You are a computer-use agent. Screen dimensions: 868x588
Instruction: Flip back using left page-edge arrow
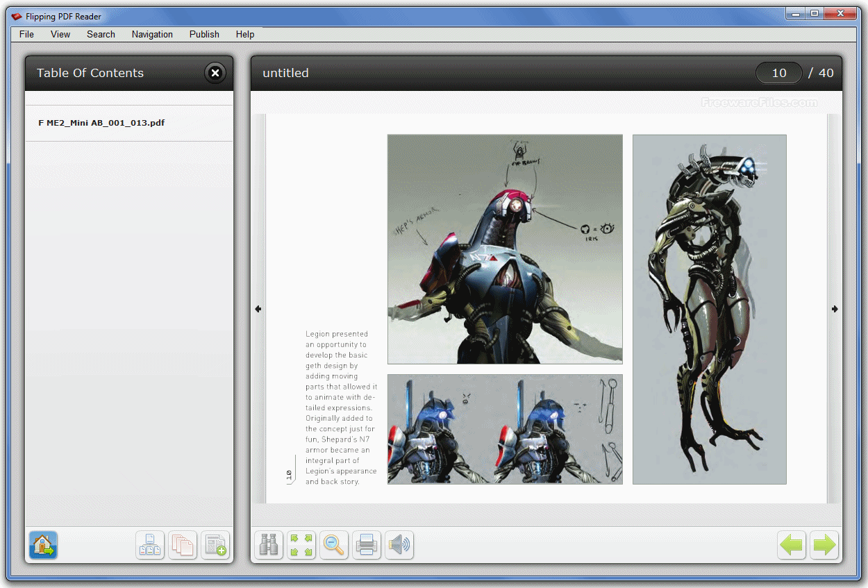point(258,309)
